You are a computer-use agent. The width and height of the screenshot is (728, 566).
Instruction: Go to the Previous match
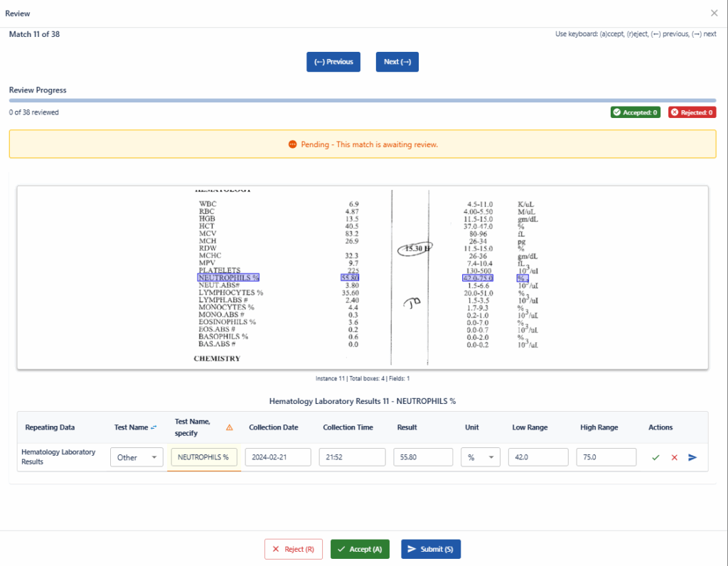point(333,62)
